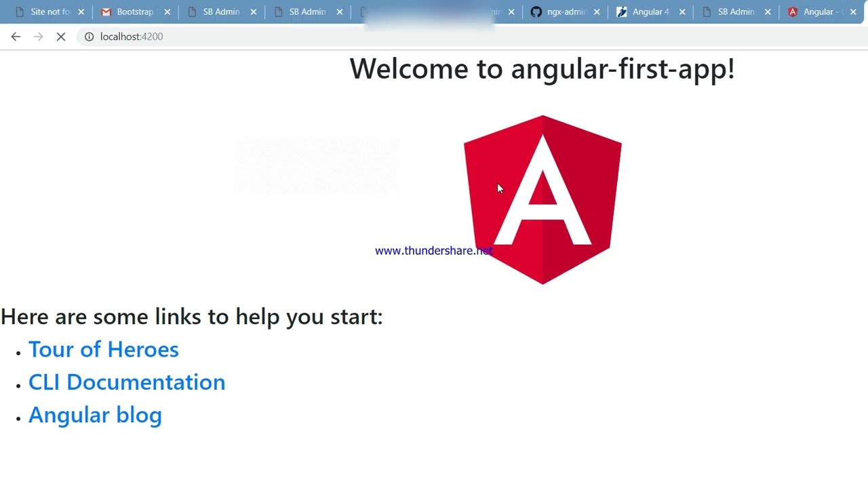View site information for localhost
Viewport: 868px width, 488px height.
[x=89, y=37]
